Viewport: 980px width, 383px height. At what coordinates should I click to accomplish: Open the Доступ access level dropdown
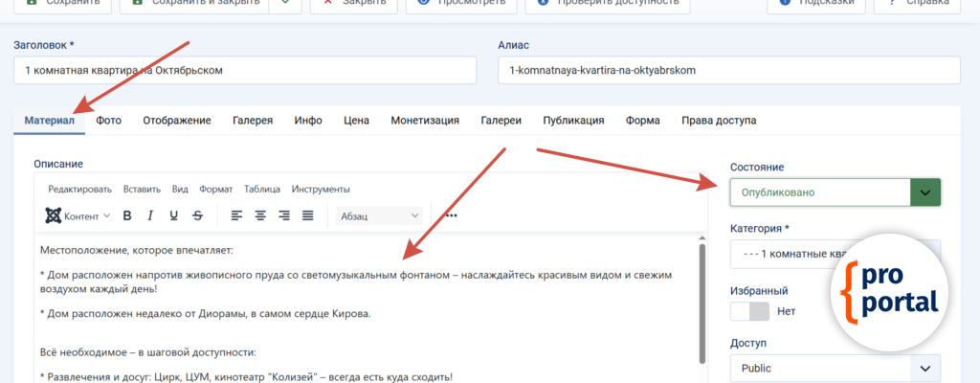pos(835,369)
